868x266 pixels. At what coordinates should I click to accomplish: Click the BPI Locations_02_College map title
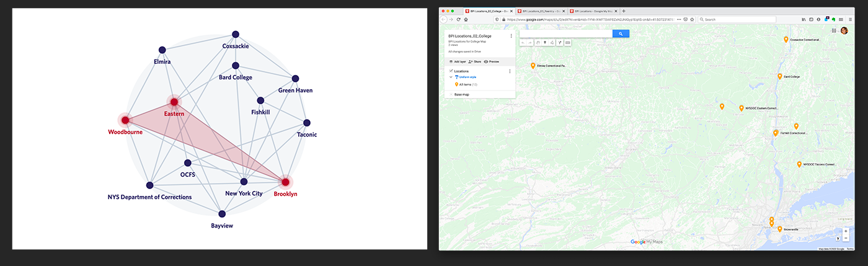(x=470, y=36)
